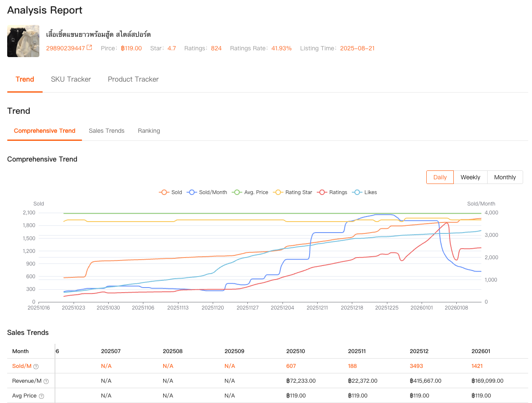Select the Daily interval option
This screenshot has height=403, width=532.
(x=440, y=177)
